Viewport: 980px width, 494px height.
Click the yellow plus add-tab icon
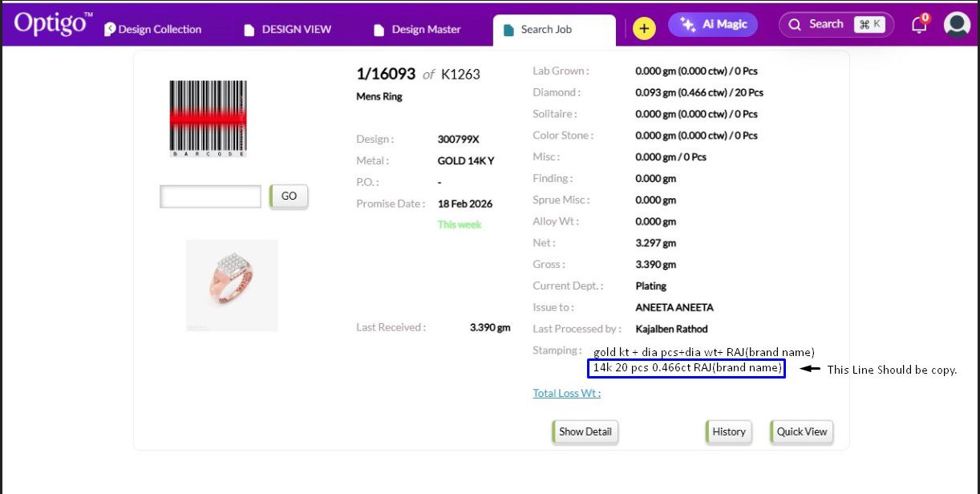click(644, 29)
